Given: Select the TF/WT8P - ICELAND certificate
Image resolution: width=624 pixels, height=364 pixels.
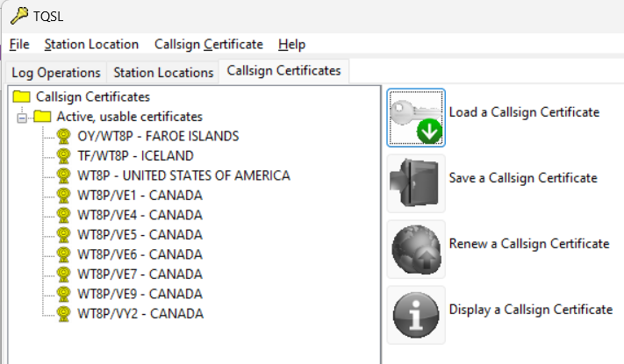Looking at the screenshot, I should point(135,155).
